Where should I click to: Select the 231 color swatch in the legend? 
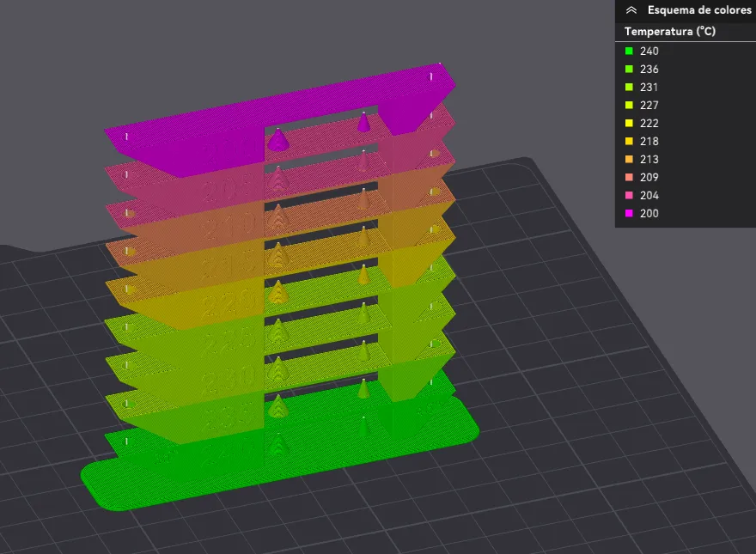(628, 87)
